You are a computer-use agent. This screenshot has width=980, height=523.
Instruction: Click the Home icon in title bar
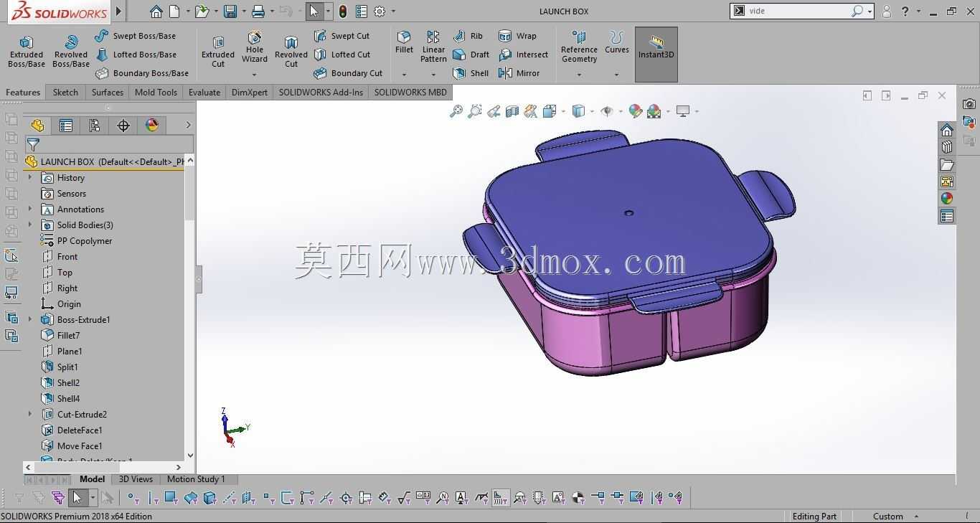156,11
